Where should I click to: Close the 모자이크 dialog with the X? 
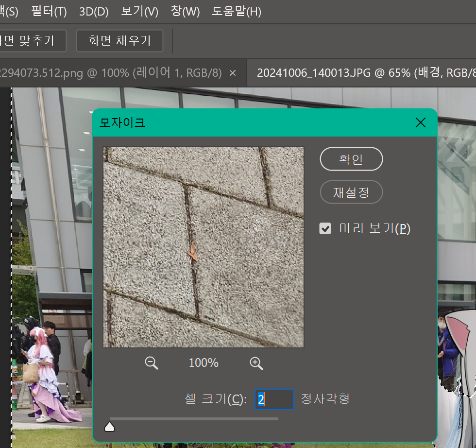[x=420, y=122]
